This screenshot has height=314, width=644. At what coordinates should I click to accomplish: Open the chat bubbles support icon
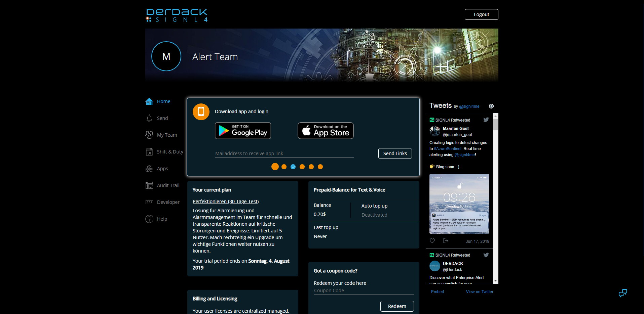click(x=623, y=293)
